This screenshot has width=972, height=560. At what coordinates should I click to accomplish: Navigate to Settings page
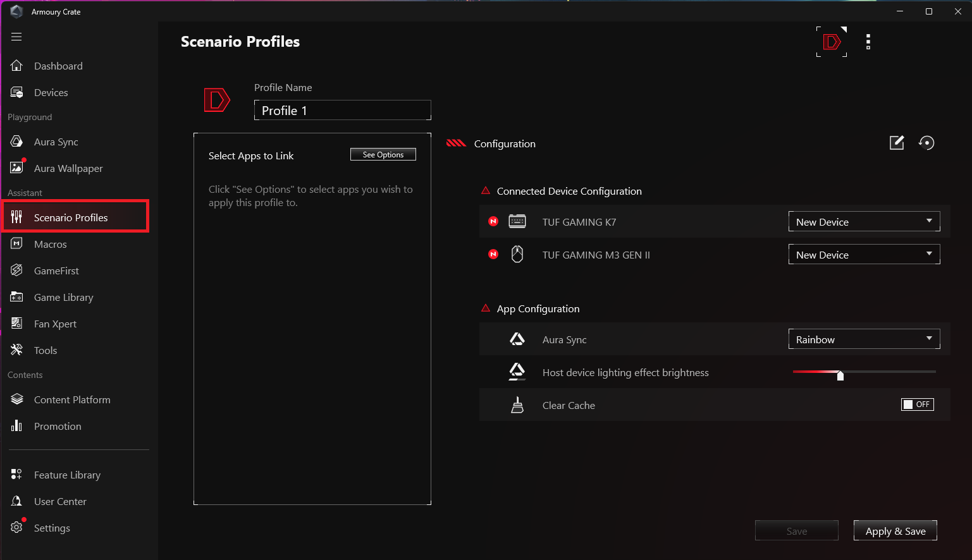click(52, 528)
